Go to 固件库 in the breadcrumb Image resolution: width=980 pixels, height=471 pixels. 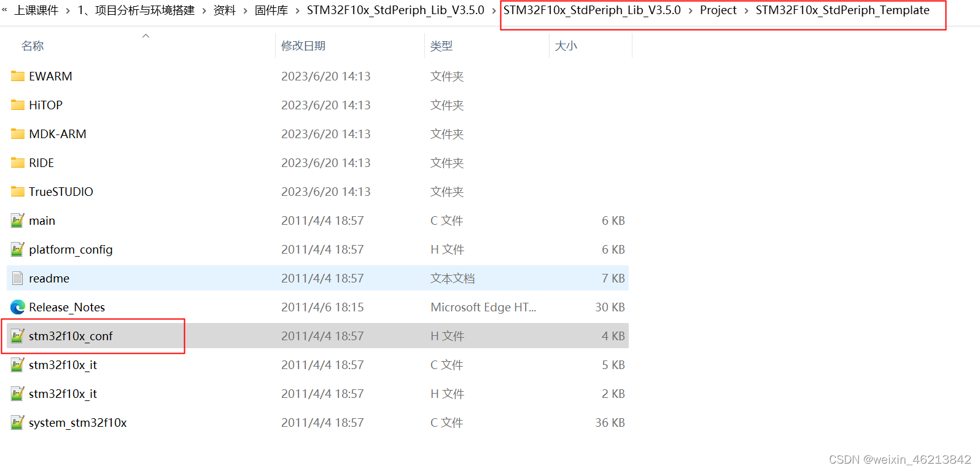click(271, 10)
